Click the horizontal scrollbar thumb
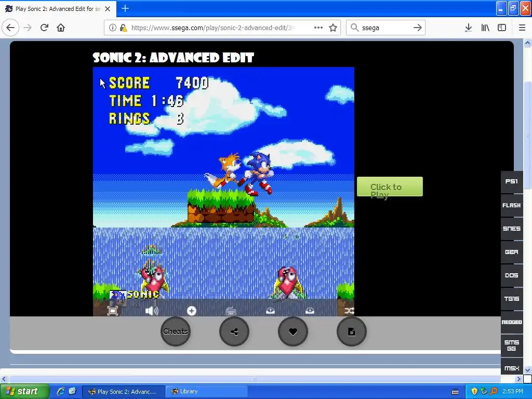This screenshot has width=532, height=399. coord(254,379)
